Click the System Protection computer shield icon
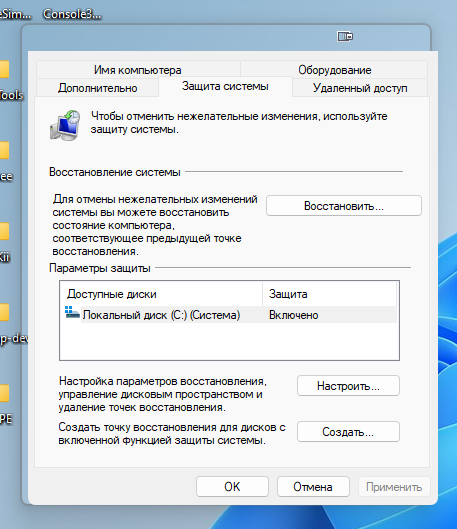Image resolution: width=457 pixels, height=529 pixels. pos(65,125)
